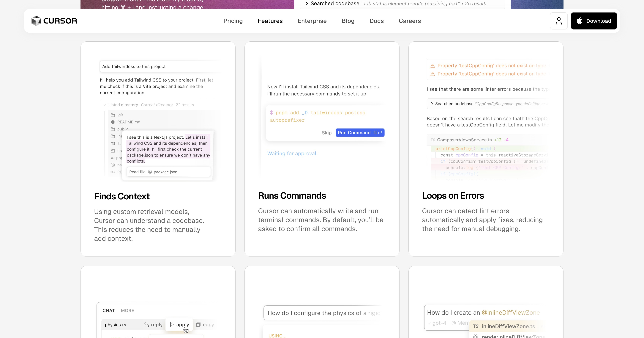Viewport: 644px width, 338px height.
Task: Open the Enterprise nav link
Action: click(312, 21)
